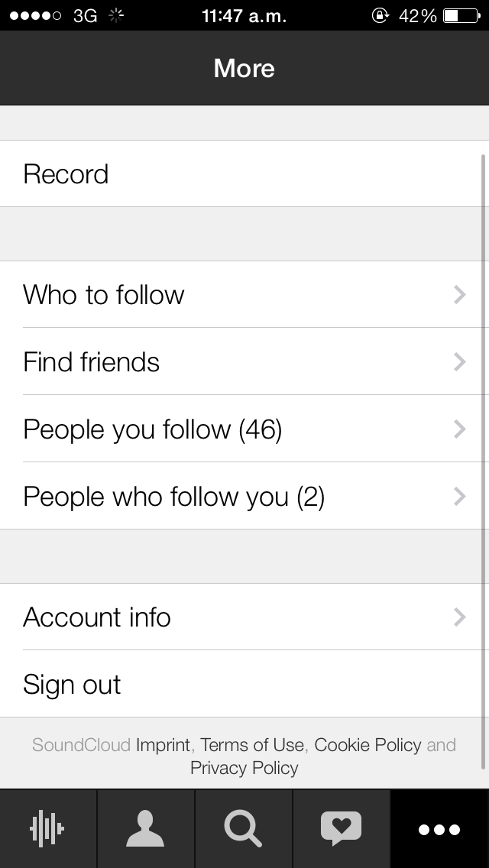489x868 pixels.
Task: Open the profile person tab icon
Action: [x=145, y=829]
